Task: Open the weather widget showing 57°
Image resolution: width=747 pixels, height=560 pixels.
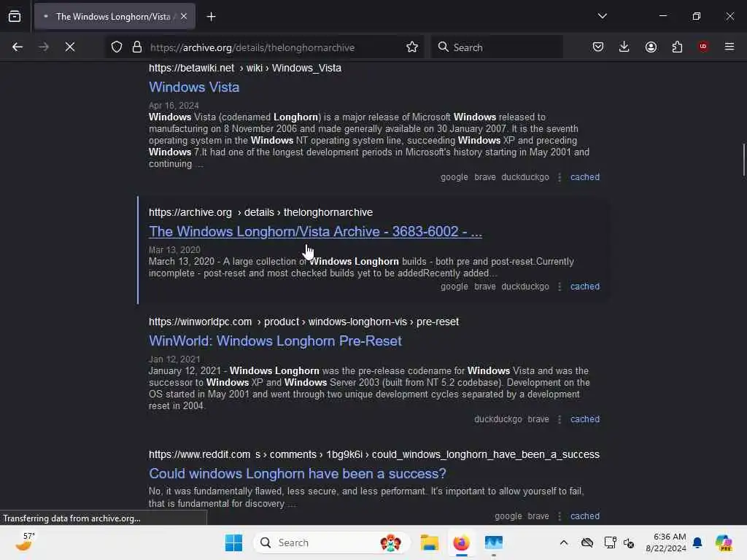Action: point(25,542)
